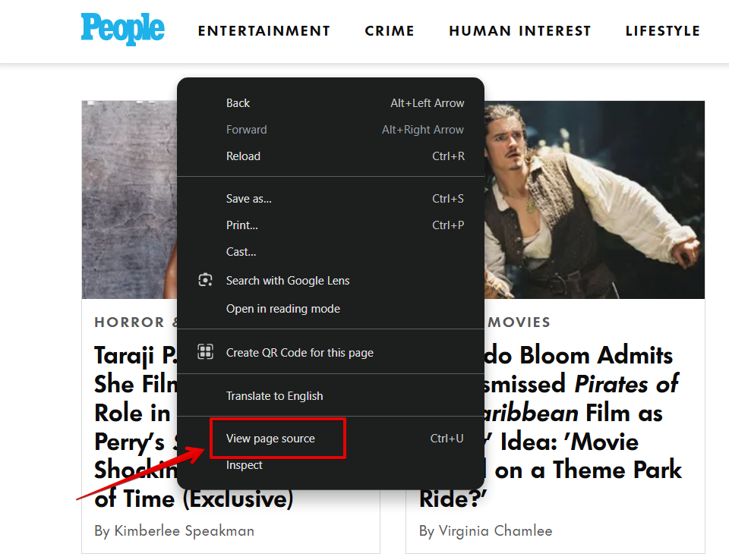Choose Print... from context menu
The image size is (729, 560).
click(x=241, y=225)
